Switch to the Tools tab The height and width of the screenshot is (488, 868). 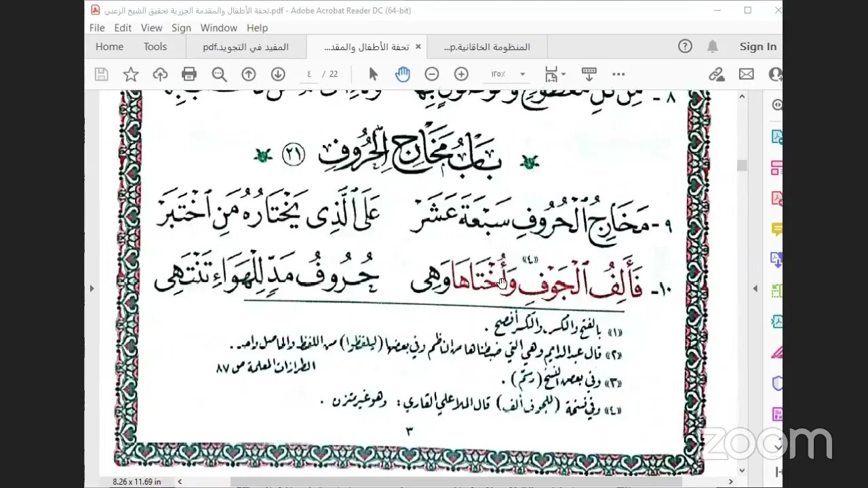[x=155, y=47]
